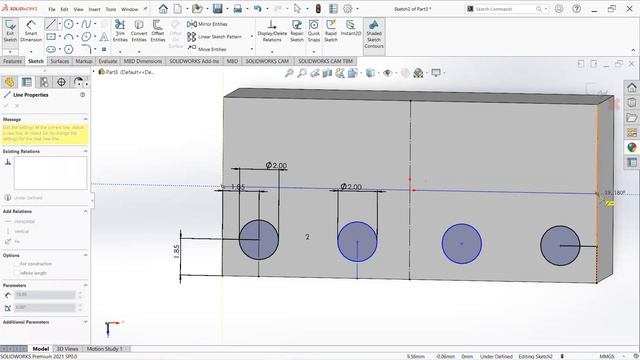Select the Circle sketch tool
The width and height of the screenshot is (640, 360).
coord(69,24)
